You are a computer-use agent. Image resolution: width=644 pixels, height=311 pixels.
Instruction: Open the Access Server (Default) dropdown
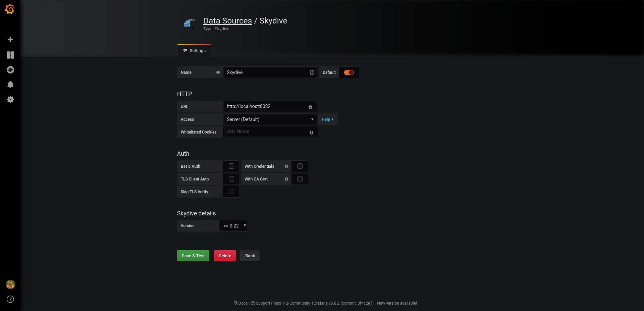[270, 119]
